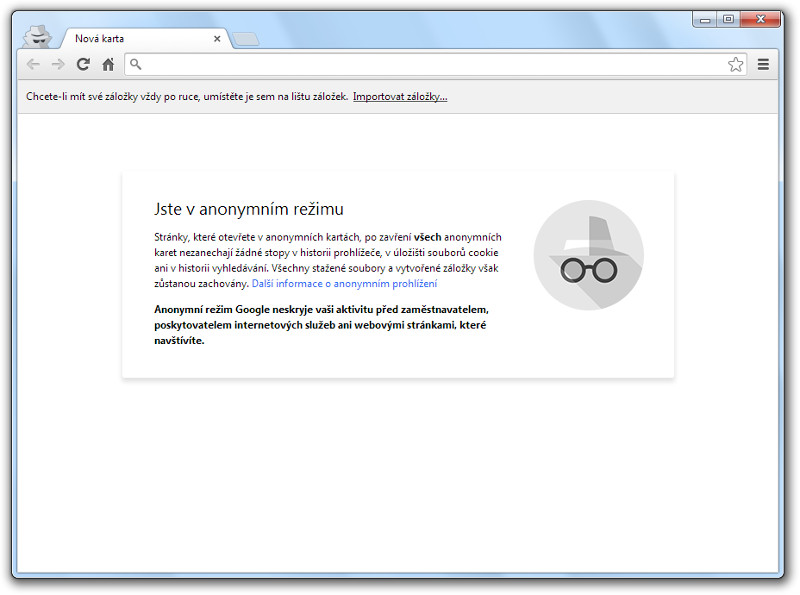The width and height of the screenshot is (800, 595).
Task: Select the Nová karta tab
Action: click(x=145, y=38)
